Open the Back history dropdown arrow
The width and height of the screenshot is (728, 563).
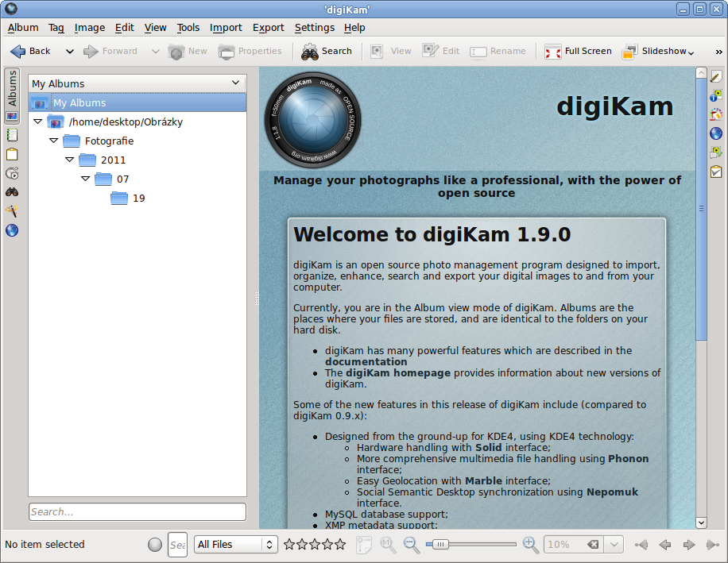point(70,52)
